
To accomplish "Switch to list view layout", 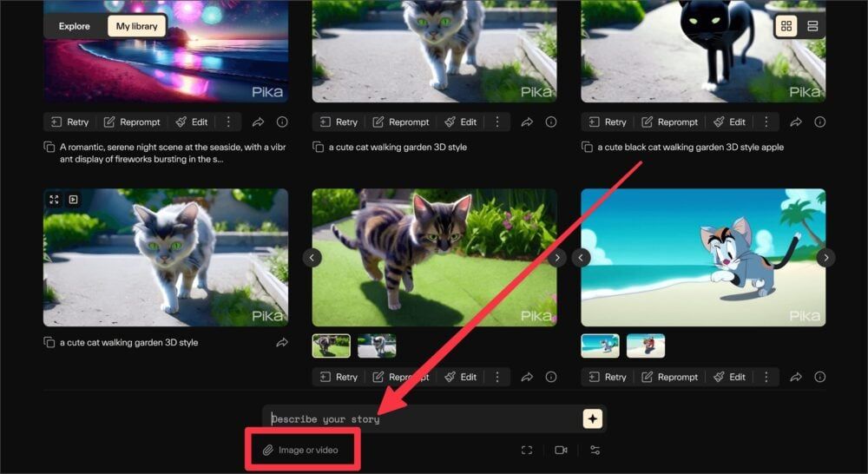I will (x=812, y=26).
